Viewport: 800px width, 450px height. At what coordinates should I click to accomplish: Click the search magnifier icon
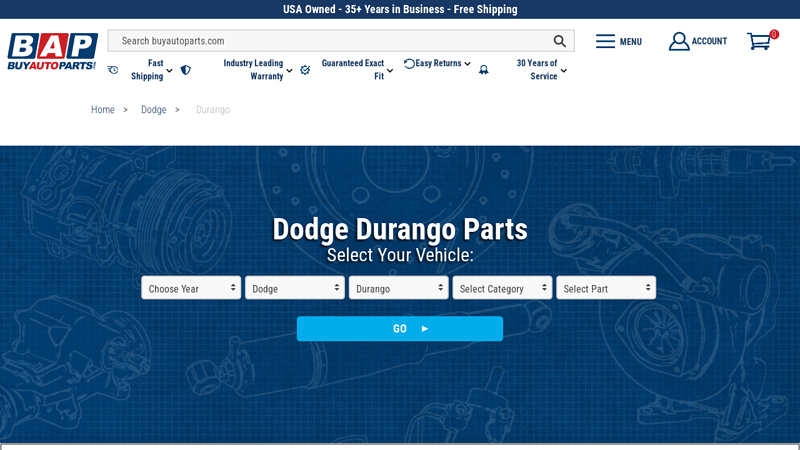(560, 41)
